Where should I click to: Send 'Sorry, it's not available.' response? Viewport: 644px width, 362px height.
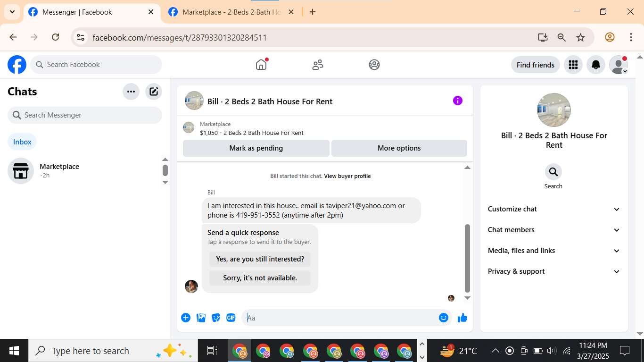tap(260, 278)
